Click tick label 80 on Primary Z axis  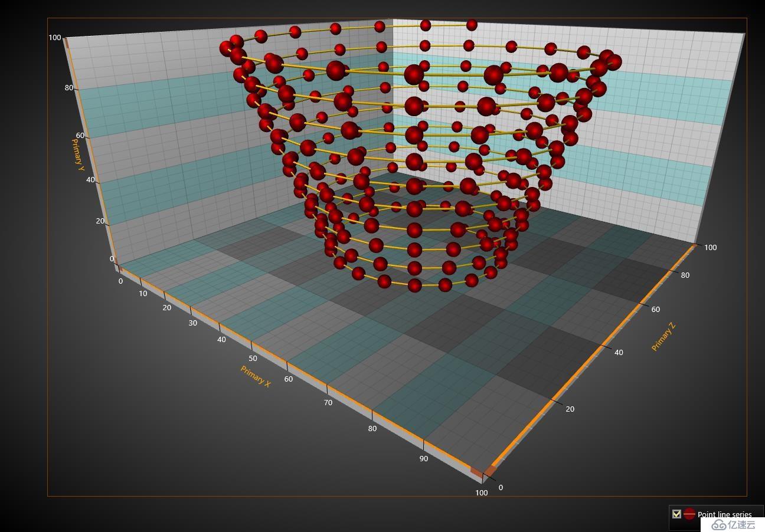(x=685, y=275)
